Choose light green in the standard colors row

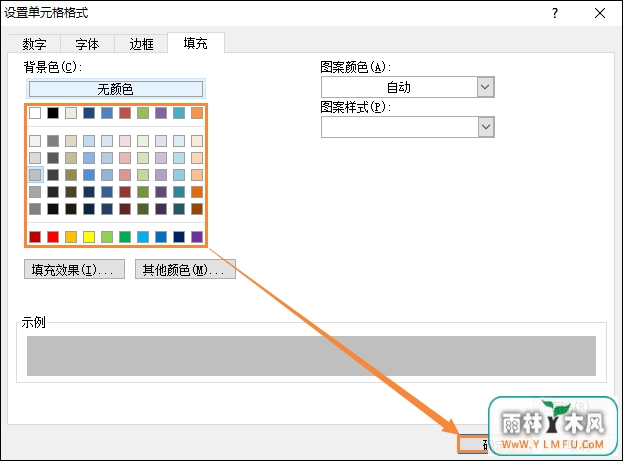pyautogui.click(x=107, y=237)
